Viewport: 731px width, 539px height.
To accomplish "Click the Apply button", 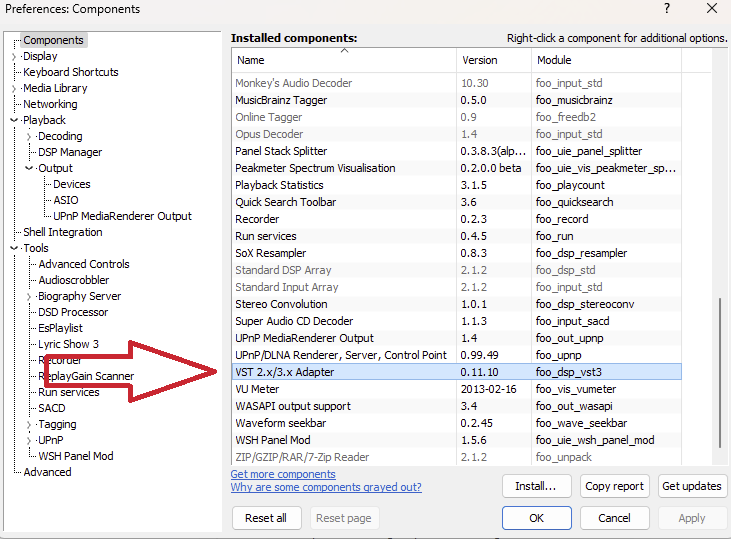I will click(x=692, y=518).
